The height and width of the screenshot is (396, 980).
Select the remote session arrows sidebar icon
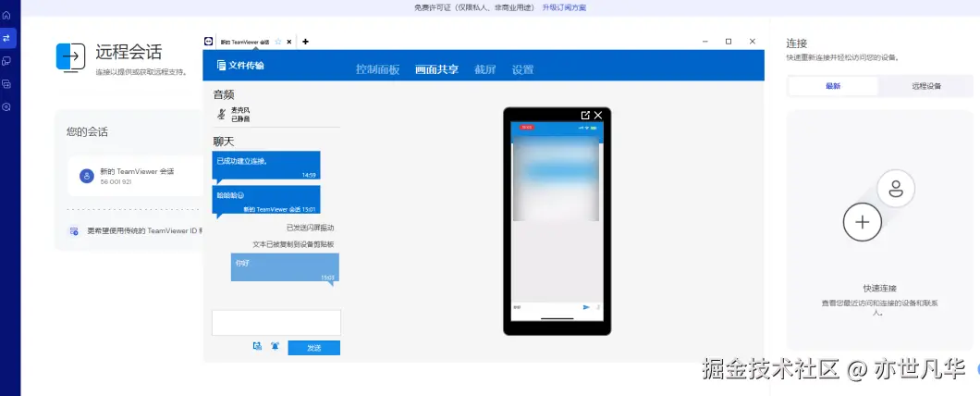[6, 38]
